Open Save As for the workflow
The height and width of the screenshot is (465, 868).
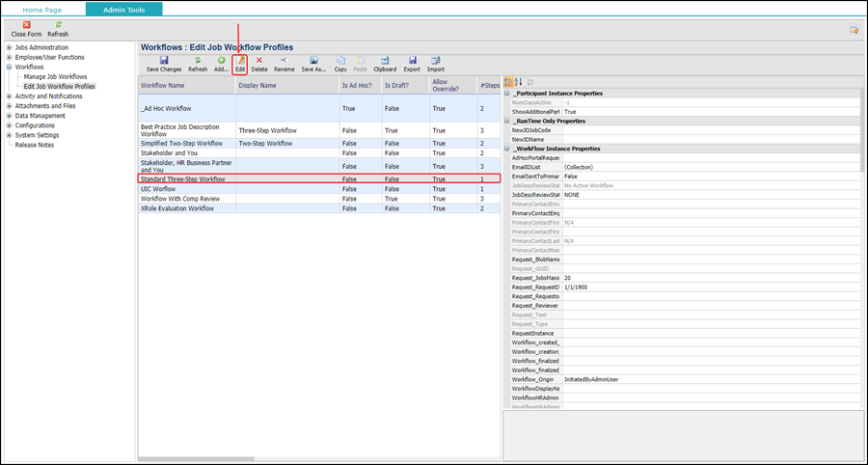(x=313, y=65)
